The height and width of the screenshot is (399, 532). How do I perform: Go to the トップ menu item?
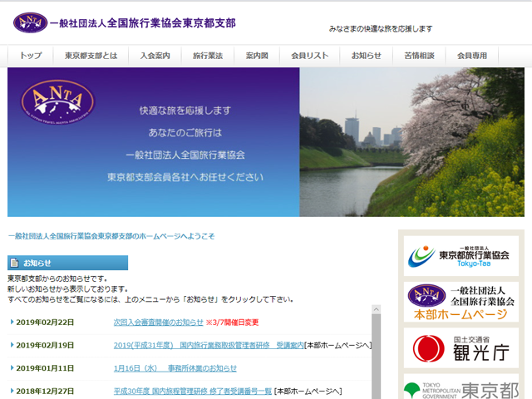tap(31, 56)
